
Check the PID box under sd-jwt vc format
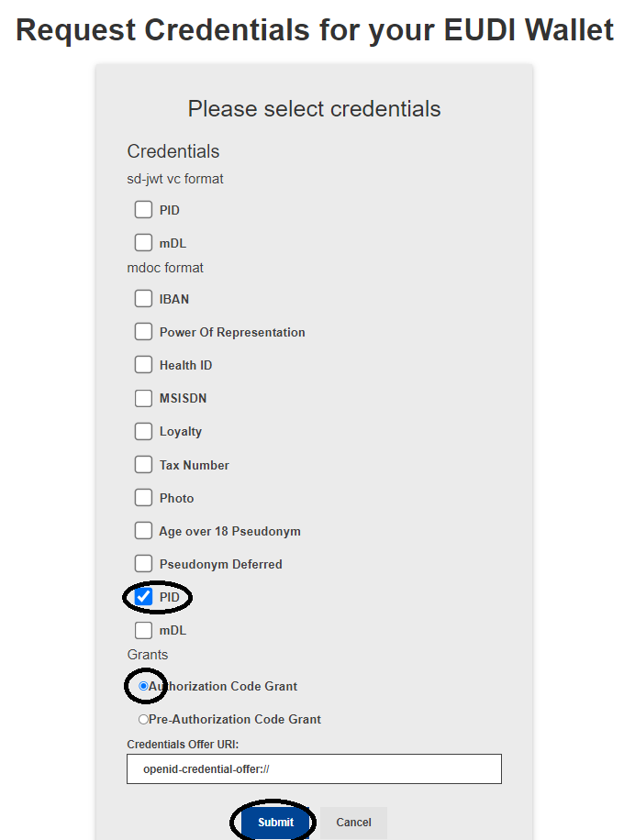pos(143,210)
